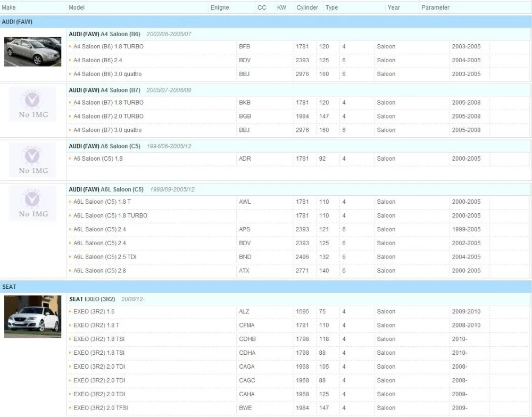
Task: Select engine code CAGC
Action: point(247,380)
